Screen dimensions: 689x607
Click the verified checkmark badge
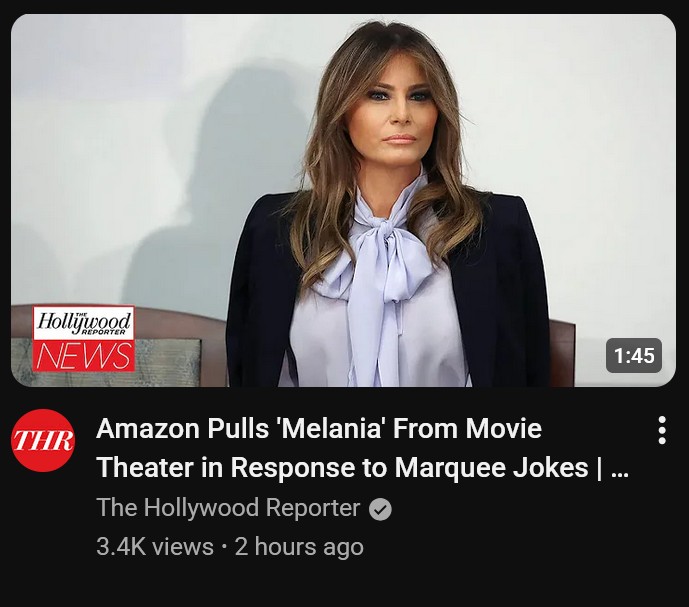click(380, 510)
